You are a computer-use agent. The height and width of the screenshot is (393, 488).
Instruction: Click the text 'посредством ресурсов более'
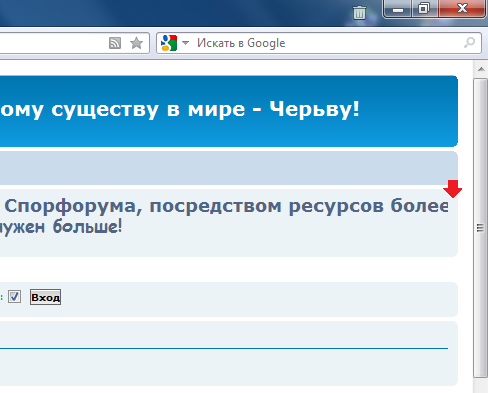click(x=298, y=206)
